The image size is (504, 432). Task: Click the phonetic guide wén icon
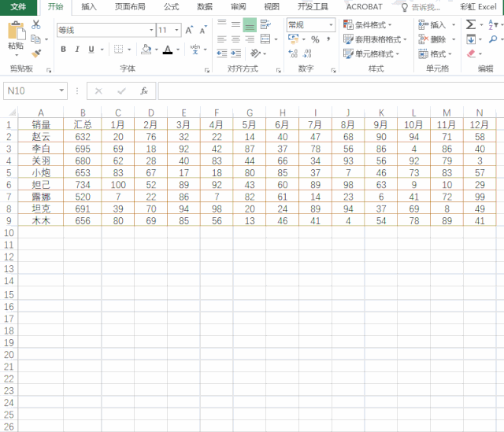click(195, 49)
